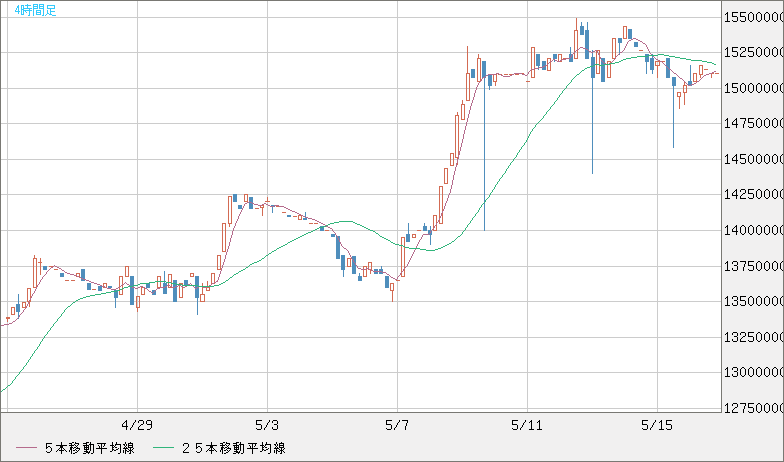Image resolution: width=784 pixels, height=462 pixels.
Task: Click the 15500000 price axis label
Action: (754, 18)
